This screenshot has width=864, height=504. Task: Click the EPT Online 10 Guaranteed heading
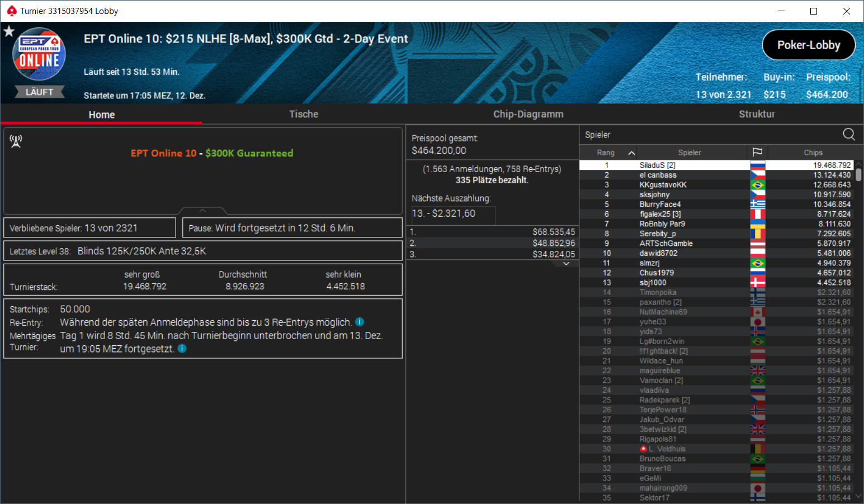point(212,153)
